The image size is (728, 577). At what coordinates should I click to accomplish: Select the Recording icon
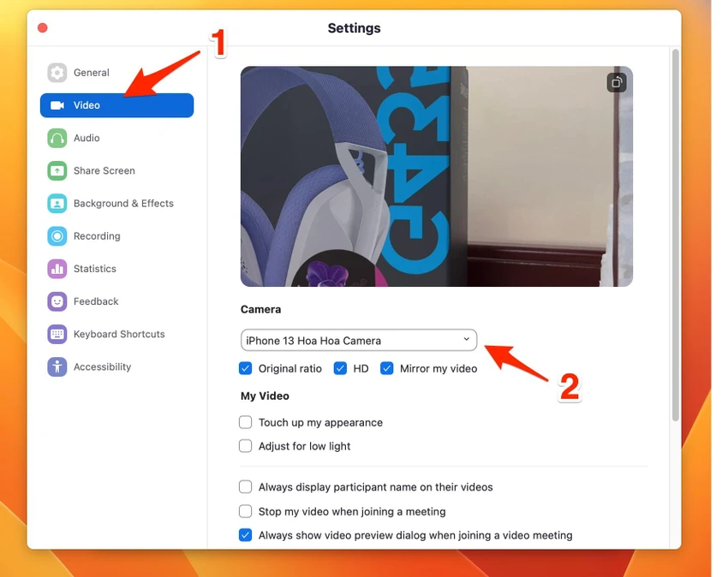click(57, 235)
